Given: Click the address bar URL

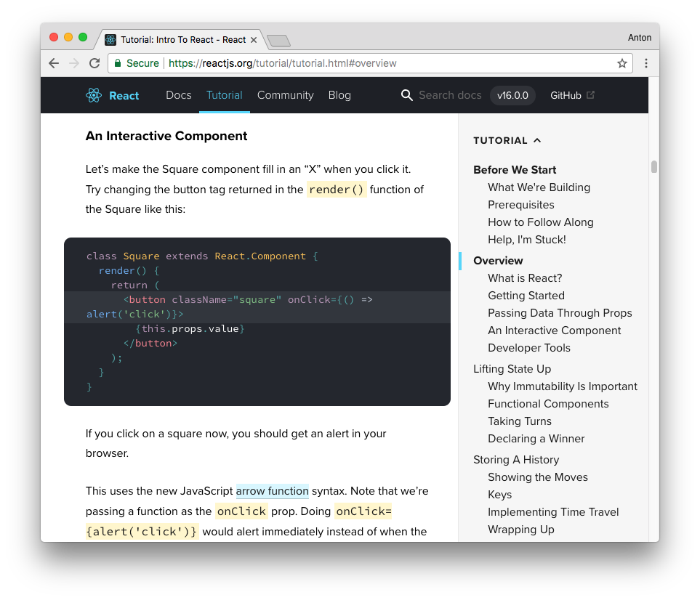Looking at the screenshot, I should pos(283,63).
